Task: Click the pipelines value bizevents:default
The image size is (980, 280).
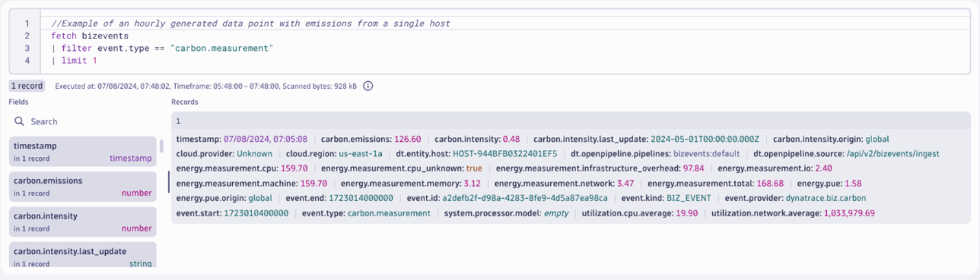Action: (x=707, y=153)
